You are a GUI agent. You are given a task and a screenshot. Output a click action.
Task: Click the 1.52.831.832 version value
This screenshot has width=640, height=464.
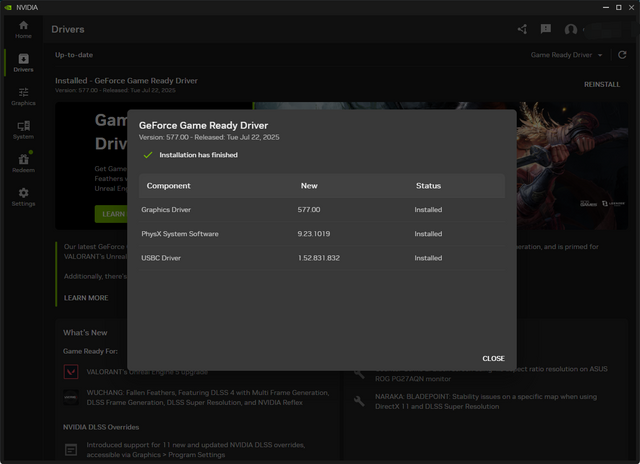[318, 258]
